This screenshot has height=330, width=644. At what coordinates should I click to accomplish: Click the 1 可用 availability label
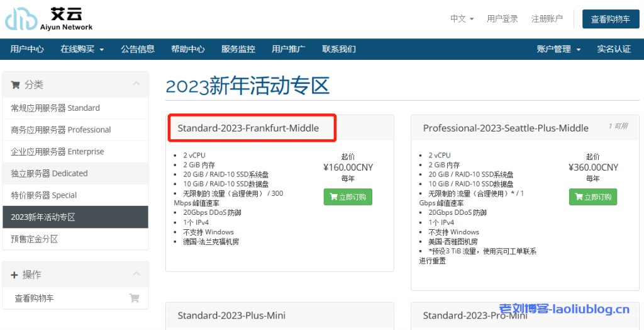618,126
